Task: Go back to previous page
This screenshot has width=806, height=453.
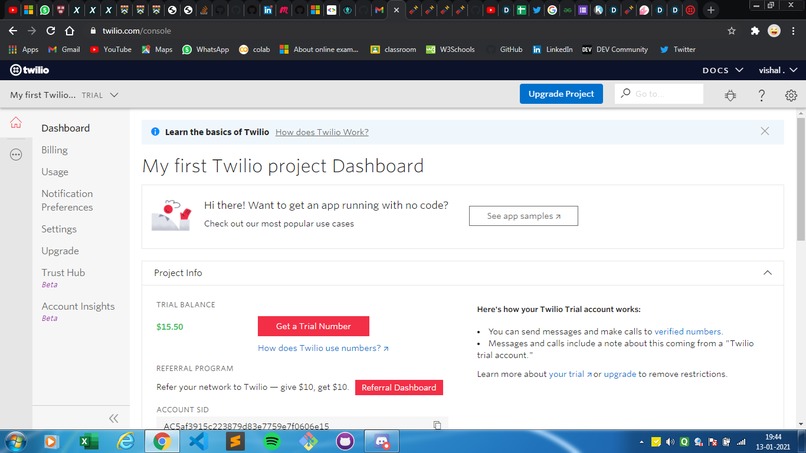Action: click(13, 31)
